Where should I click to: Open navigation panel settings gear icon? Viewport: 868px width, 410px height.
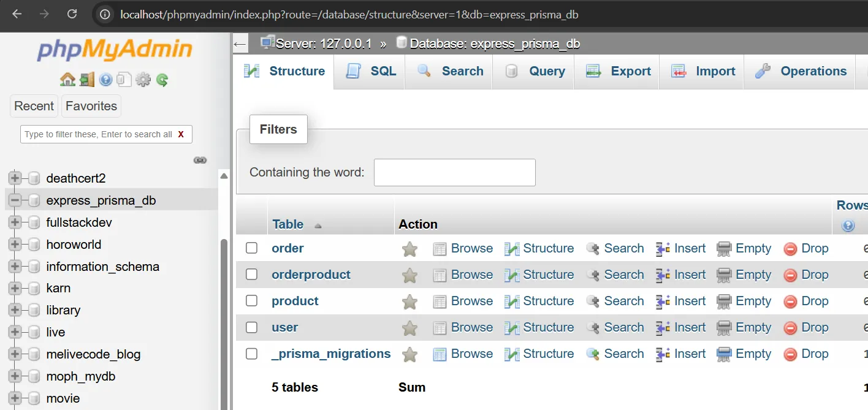pyautogui.click(x=143, y=80)
